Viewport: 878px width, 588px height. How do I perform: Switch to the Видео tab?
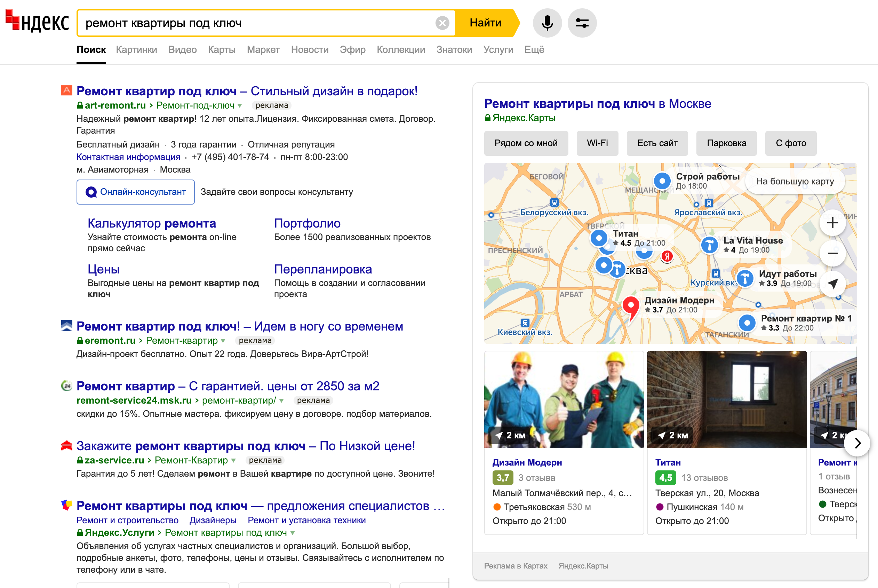[183, 49]
